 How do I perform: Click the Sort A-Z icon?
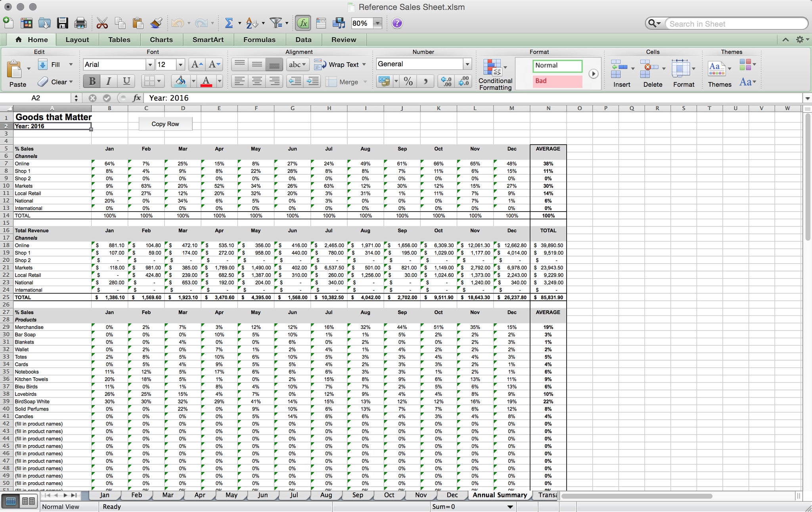pos(252,23)
